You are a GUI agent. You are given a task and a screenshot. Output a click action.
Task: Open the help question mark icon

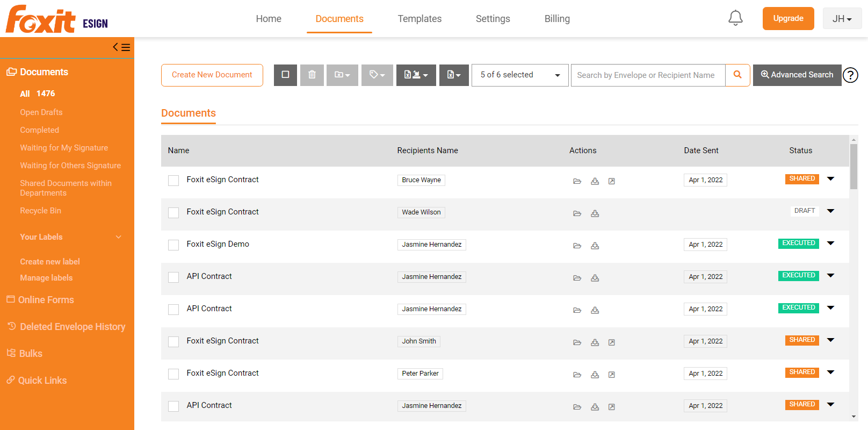[x=850, y=75]
